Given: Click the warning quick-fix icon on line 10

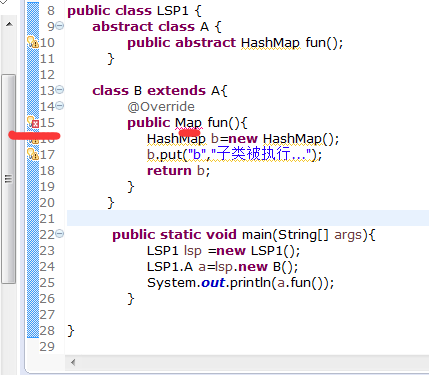Looking at the screenshot, I should pyautogui.click(x=33, y=42).
